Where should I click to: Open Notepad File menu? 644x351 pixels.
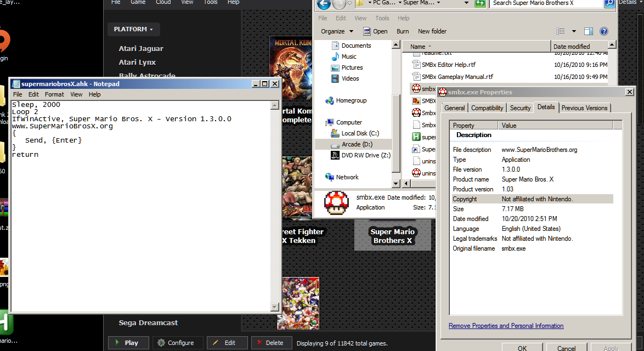click(18, 94)
